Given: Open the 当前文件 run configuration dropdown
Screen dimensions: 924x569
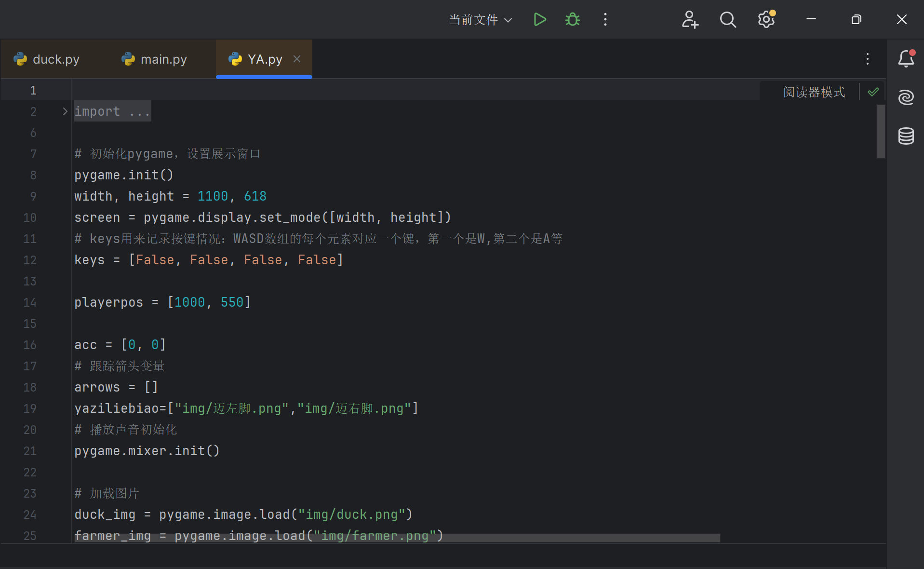Looking at the screenshot, I should coord(481,20).
